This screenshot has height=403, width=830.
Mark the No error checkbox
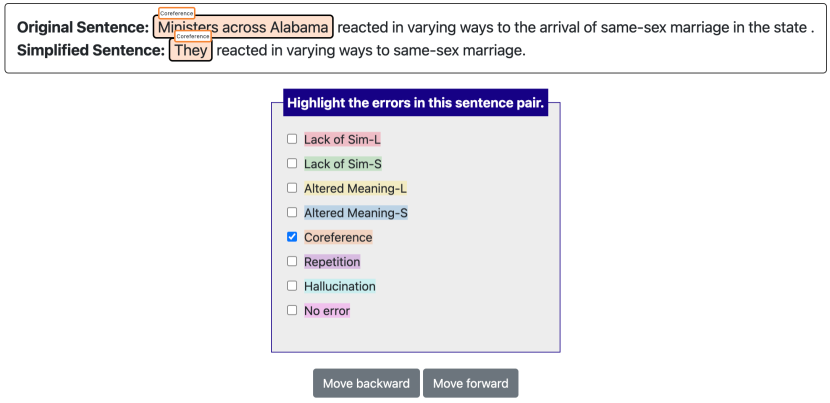292,310
